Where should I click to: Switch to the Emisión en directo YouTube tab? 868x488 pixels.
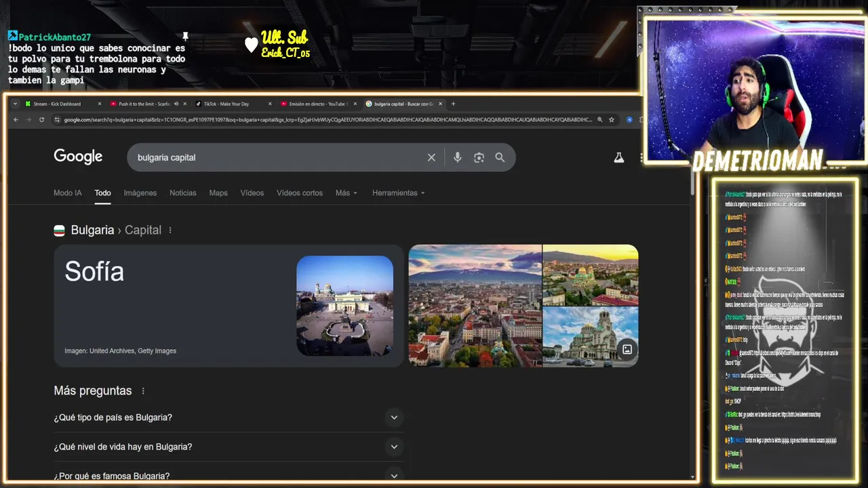coord(317,104)
